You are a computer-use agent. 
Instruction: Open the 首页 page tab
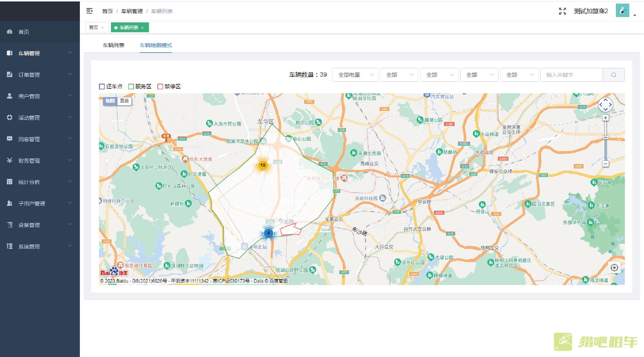tap(97, 27)
